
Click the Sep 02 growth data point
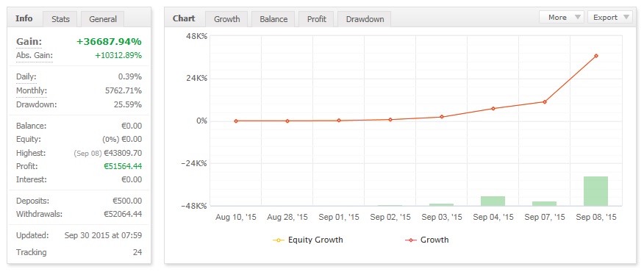tap(390, 120)
